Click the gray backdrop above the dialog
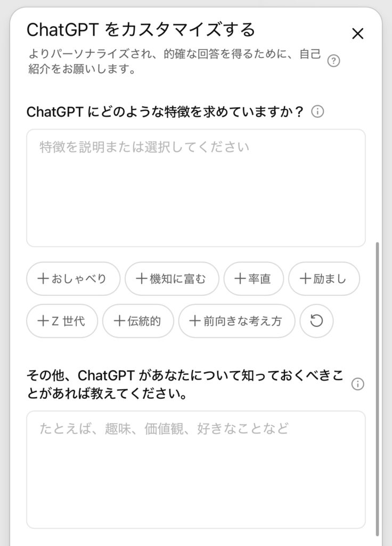The height and width of the screenshot is (546, 392). pyautogui.click(x=196, y=3)
